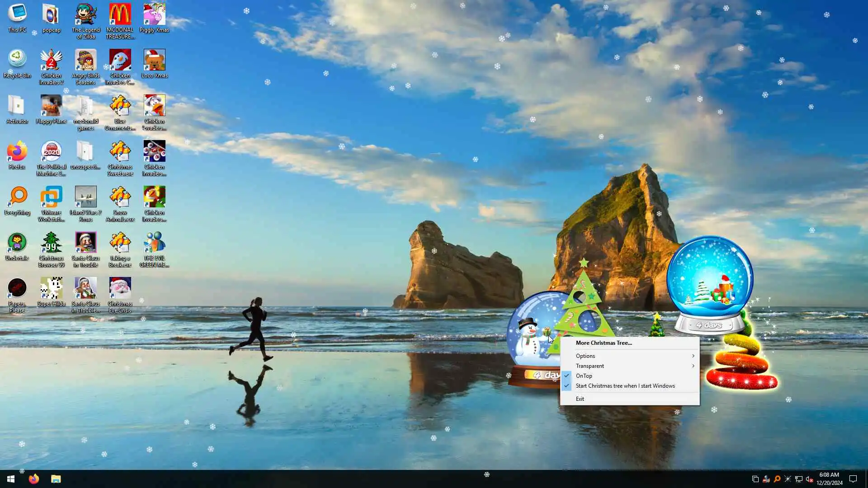Screen dimensions: 868x488
Task: Choose Exit from the context menu
Action: (x=580, y=399)
